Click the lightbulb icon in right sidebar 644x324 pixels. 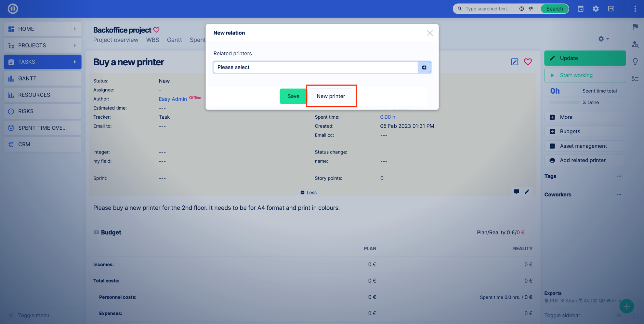[x=635, y=61]
